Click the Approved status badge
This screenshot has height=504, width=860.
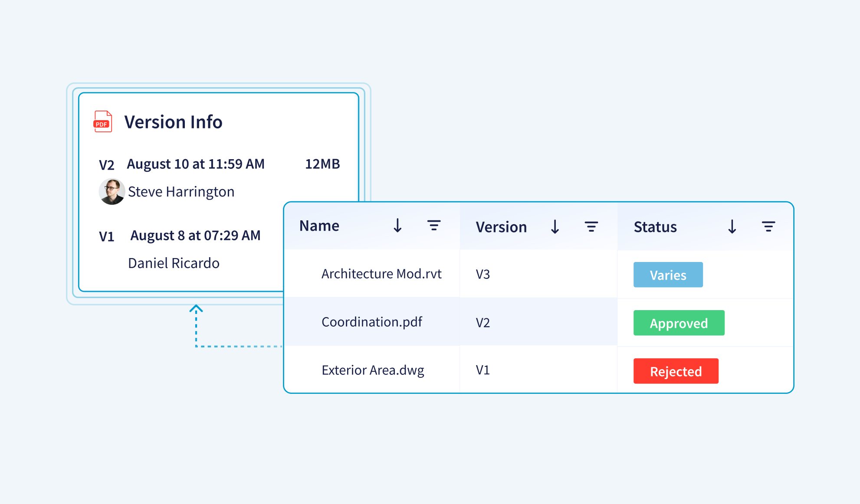(x=679, y=323)
